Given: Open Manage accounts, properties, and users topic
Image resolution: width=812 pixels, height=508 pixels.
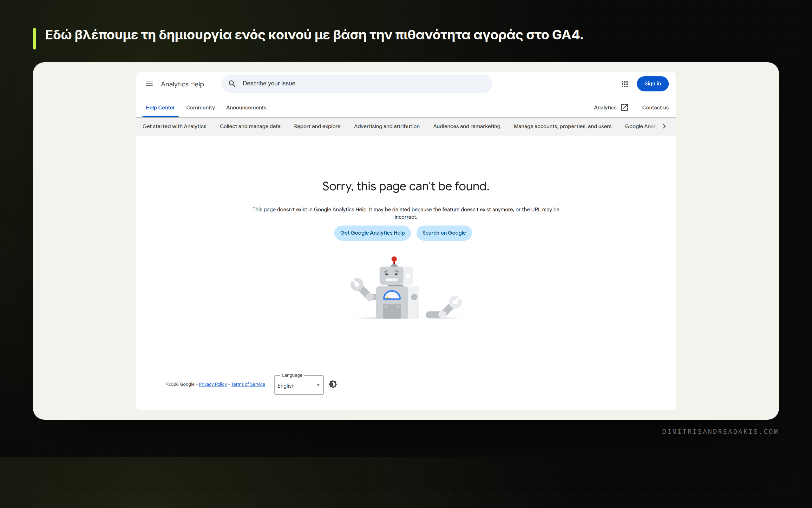Looking at the screenshot, I should (562, 126).
